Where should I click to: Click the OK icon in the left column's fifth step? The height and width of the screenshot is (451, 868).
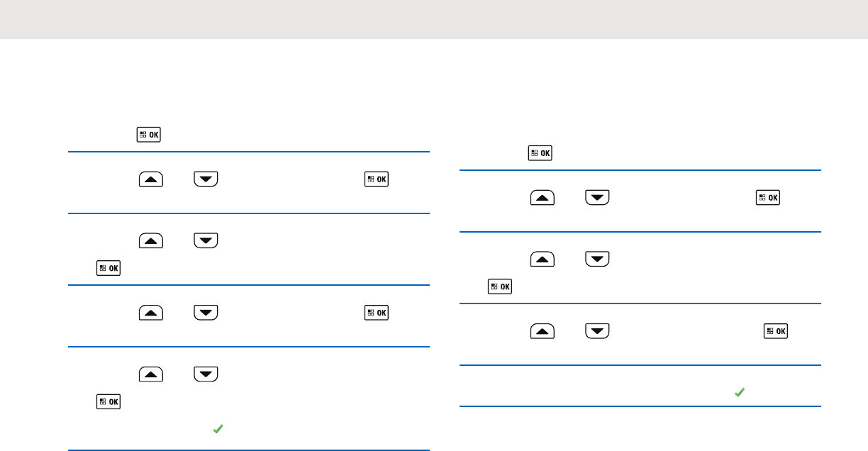point(108,401)
